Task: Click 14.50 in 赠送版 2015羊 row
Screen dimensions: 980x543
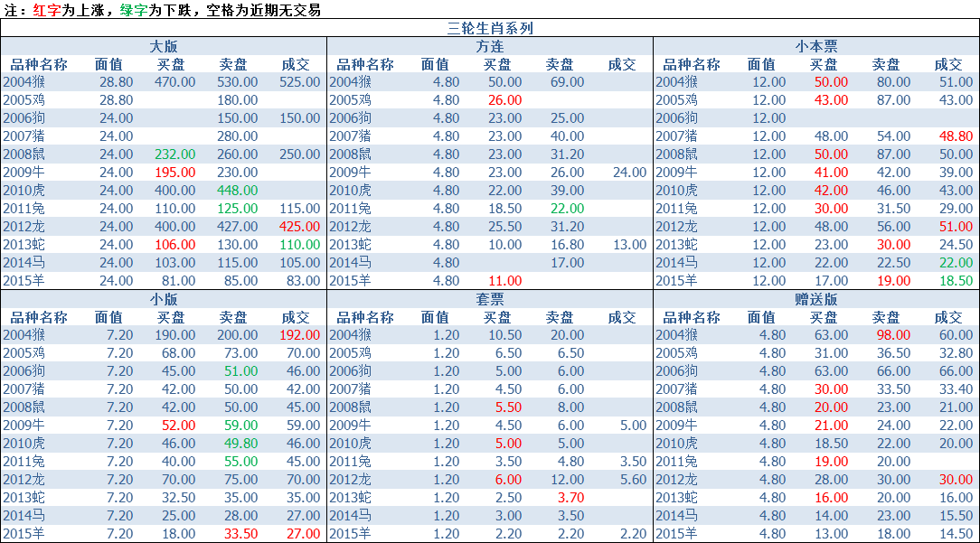Action: tap(956, 534)
